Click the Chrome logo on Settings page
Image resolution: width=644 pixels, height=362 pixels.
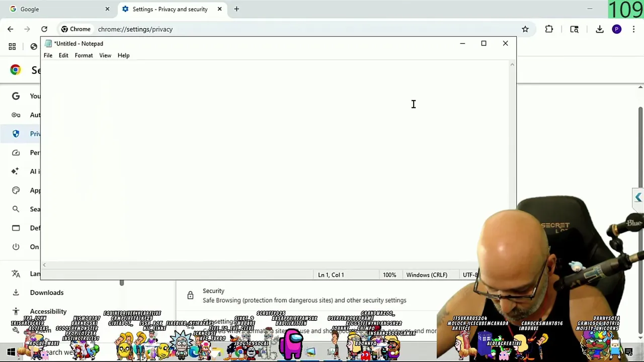point(16,70)
